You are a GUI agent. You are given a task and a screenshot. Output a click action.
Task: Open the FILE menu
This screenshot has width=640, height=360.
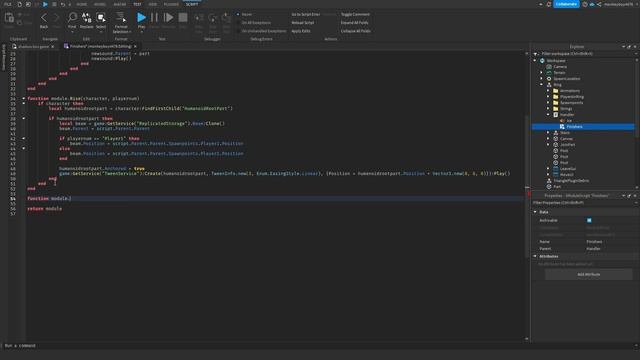(x=7, y=4)
